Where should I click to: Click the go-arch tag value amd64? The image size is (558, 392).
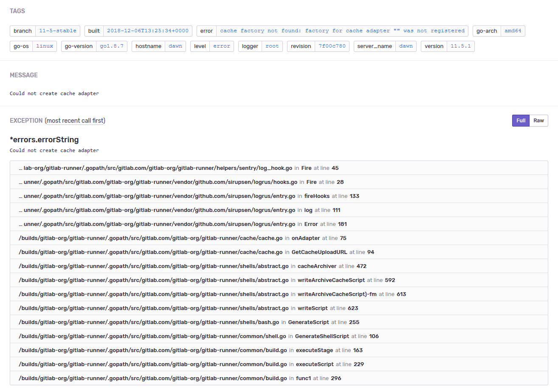click(513, 31)
